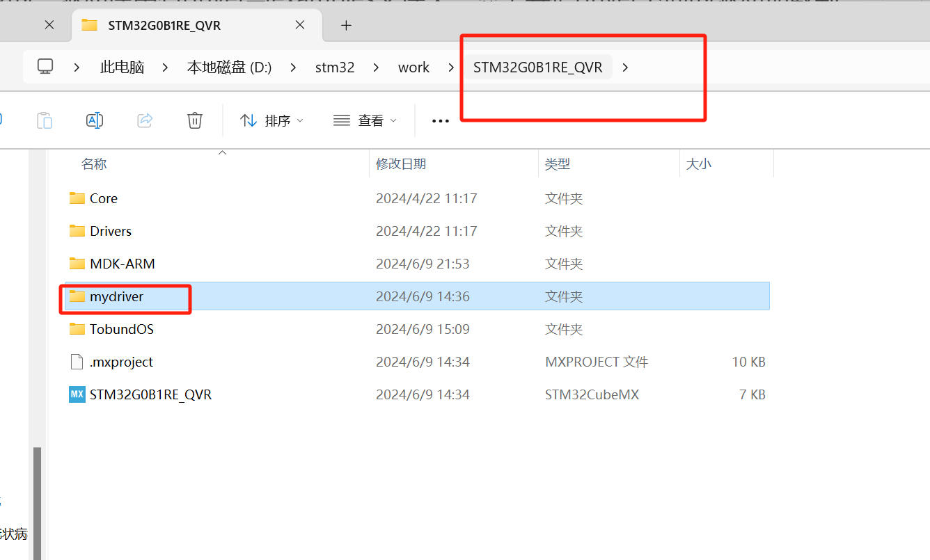Expand chevron after STM32G0B1RE_QVR in address bar

[625, 67]
